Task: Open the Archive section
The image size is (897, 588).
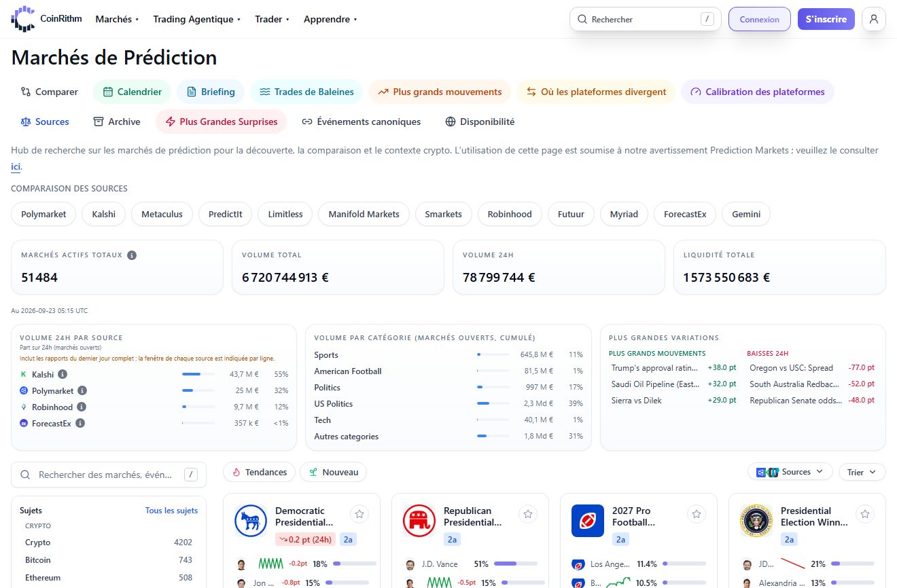Action: [x=117, y=122]
